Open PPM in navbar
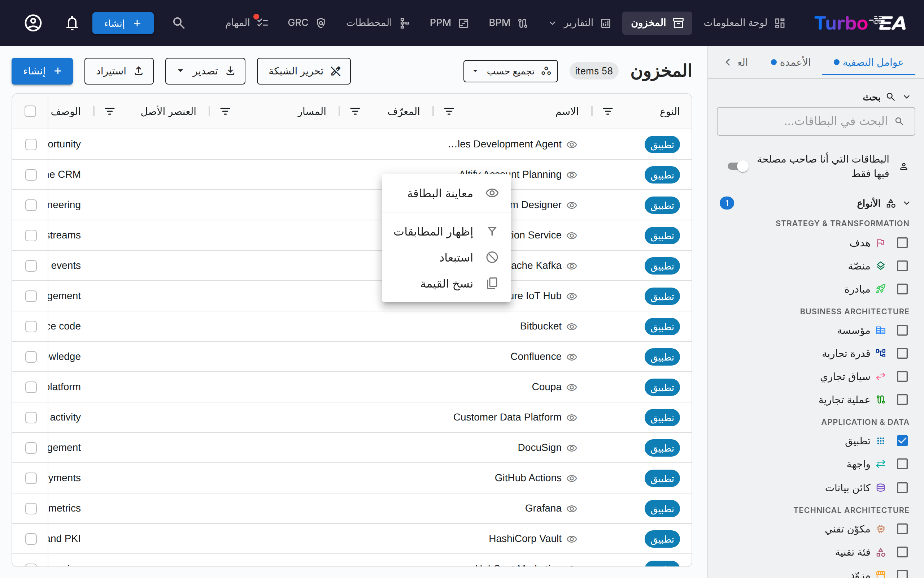924x578 pixels. [449, 23]
